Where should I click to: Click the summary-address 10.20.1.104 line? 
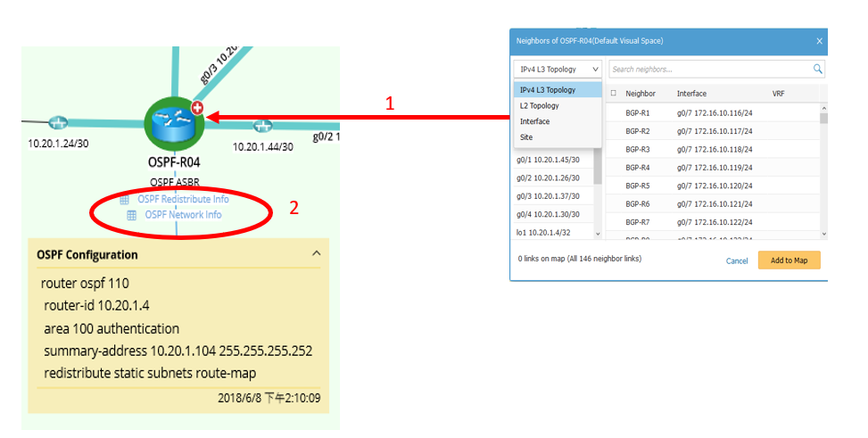(x=178, y=351)
